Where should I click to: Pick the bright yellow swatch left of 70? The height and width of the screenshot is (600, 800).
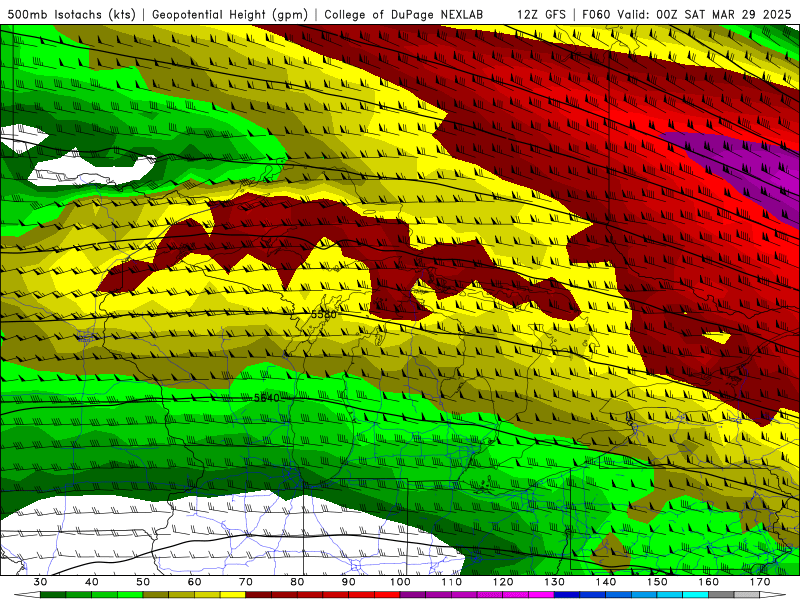[x=233, y=595]
